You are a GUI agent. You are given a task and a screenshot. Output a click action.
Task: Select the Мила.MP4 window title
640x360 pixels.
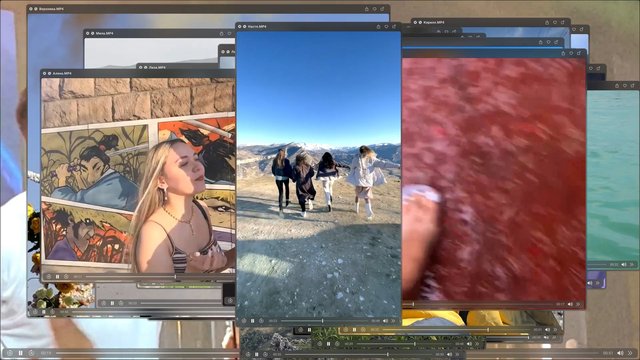pos(104,33)
